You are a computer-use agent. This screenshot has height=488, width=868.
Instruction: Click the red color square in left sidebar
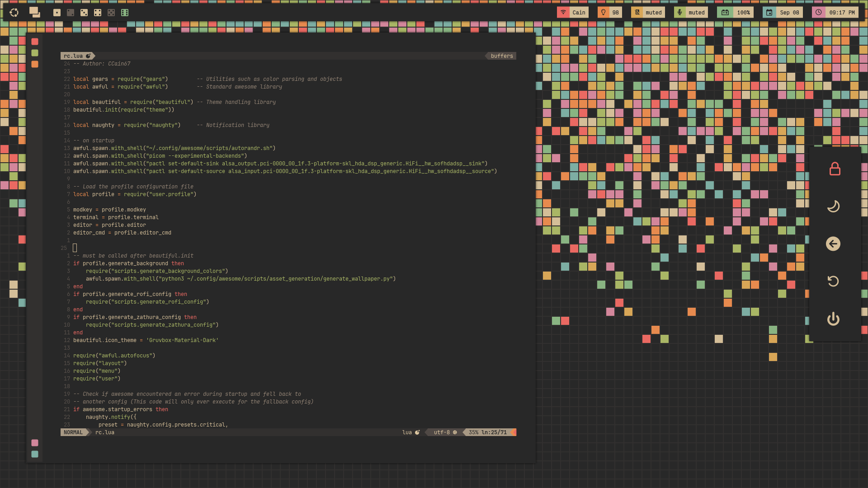click(35, 42)
